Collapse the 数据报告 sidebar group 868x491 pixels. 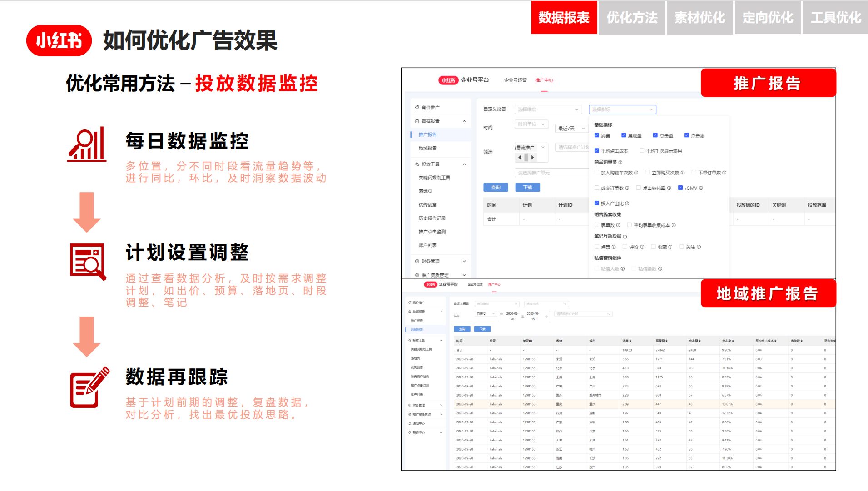[x=463, y=121]
